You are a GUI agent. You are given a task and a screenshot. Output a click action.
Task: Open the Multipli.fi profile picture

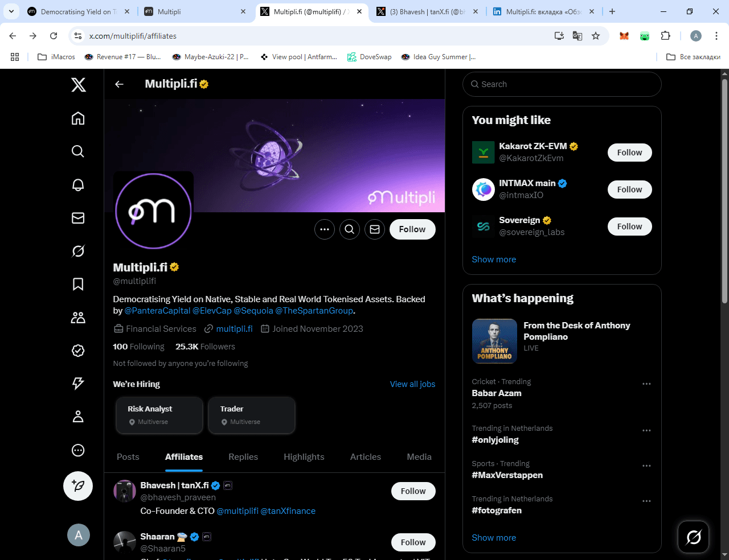click(x=153, y=211)
